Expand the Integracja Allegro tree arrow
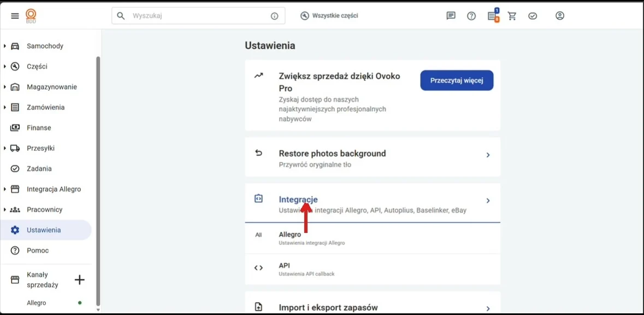Viewport: 644px width, 315px height. coord(4,189)
